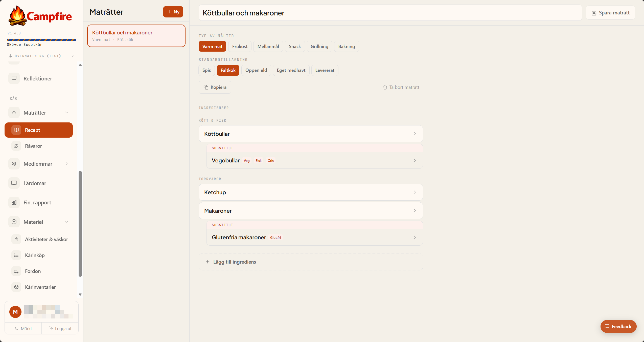This screenshot has width=644, height=342.
Task: Create a new dish with Ny button
Action: (173, 12)
